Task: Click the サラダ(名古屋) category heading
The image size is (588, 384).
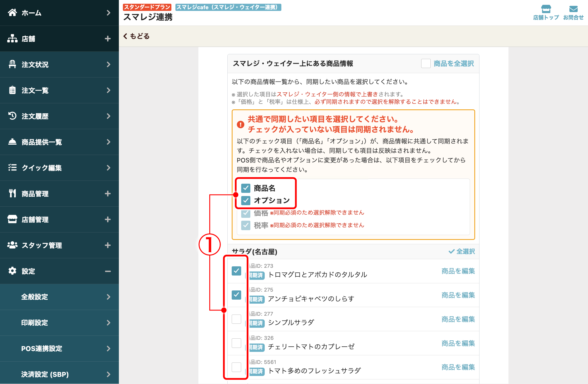Action: coord(254,252)
